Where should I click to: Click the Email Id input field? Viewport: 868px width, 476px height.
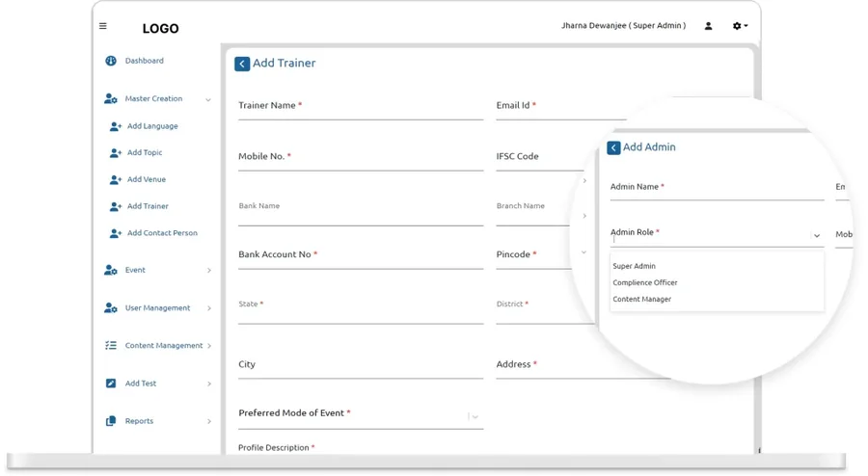point(561,108)
